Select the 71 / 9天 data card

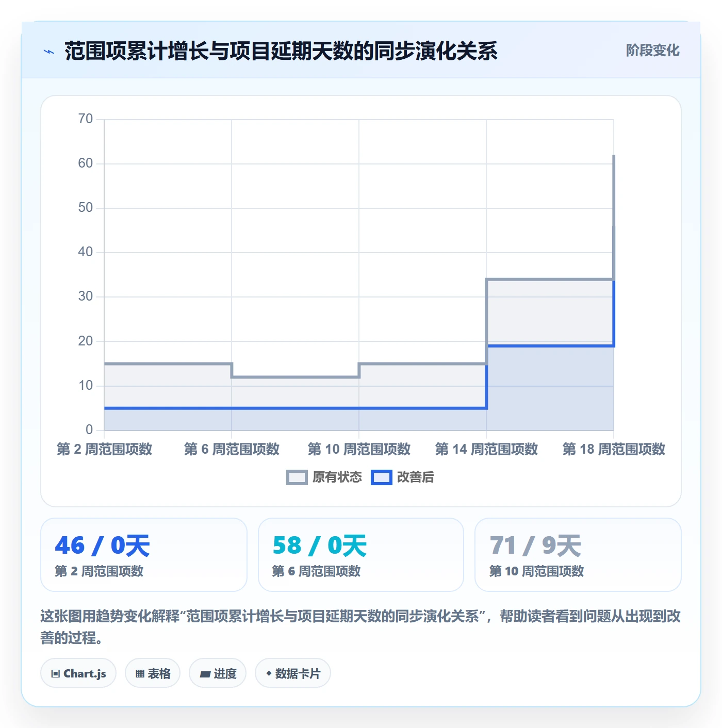coord(578,555)
